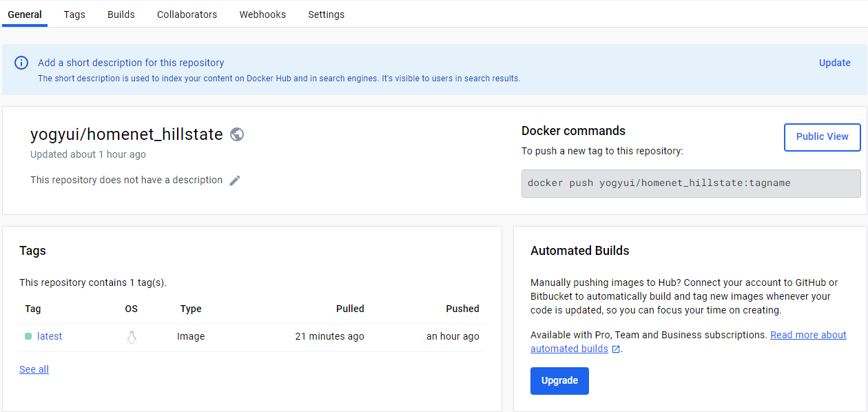Open Public View of the repository
The width and height of the screenshot is (868, 412).
(x=823, y=137)
